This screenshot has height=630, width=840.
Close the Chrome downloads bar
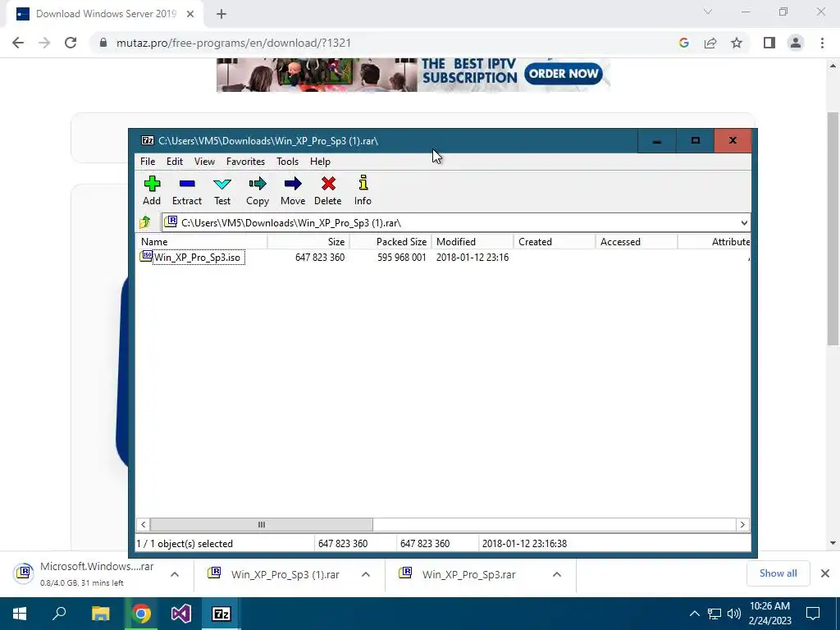pos(825,573)
